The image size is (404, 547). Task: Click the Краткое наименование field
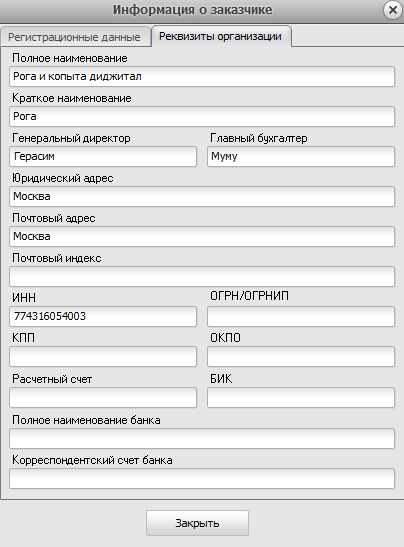(202, 117)
